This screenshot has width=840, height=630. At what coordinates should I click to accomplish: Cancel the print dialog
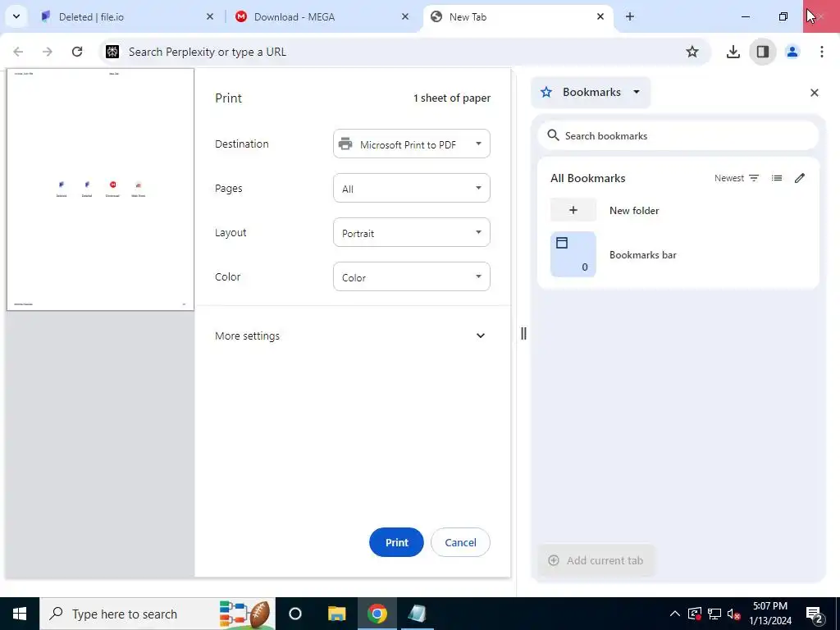click(460, 542)
